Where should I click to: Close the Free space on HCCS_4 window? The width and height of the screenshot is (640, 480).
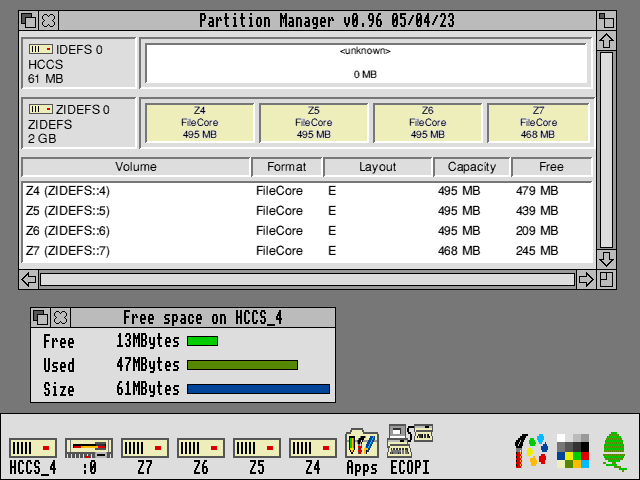point(60,318)
